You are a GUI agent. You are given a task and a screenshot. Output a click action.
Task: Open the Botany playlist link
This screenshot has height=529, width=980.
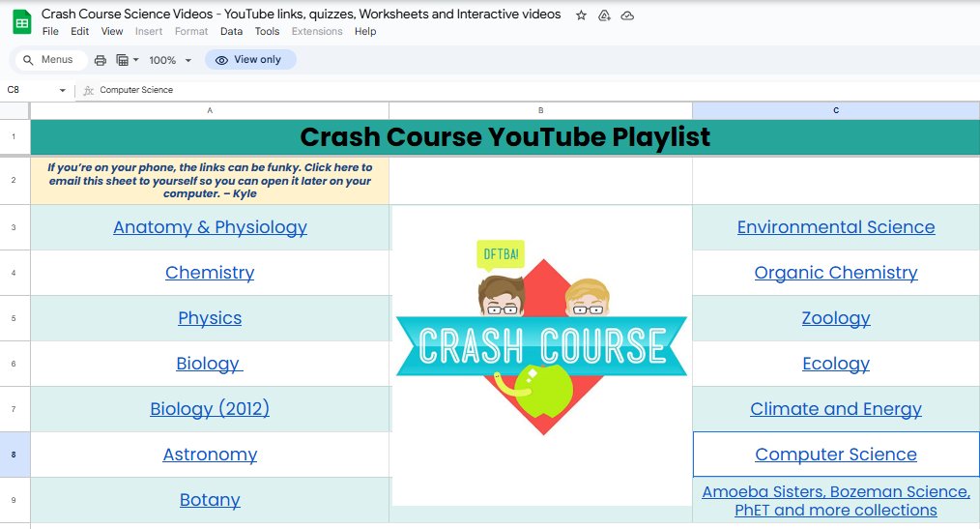210,500
